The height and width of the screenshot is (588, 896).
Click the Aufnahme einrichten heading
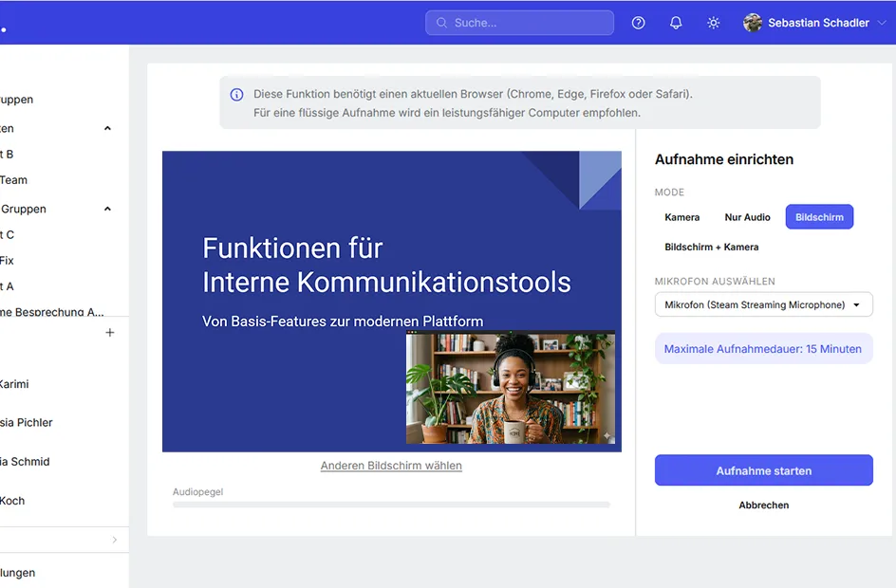[724, 159]
